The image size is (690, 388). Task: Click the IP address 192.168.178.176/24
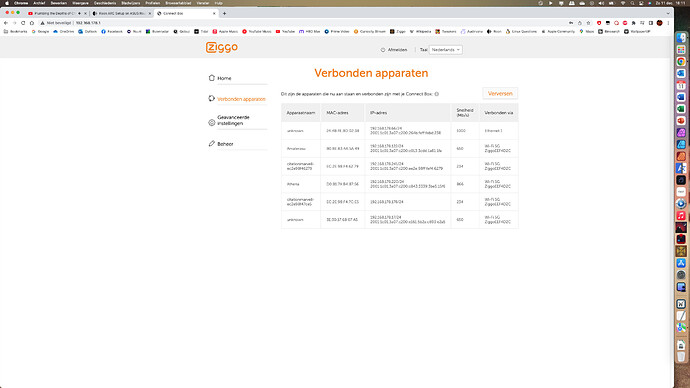(387, 202)
